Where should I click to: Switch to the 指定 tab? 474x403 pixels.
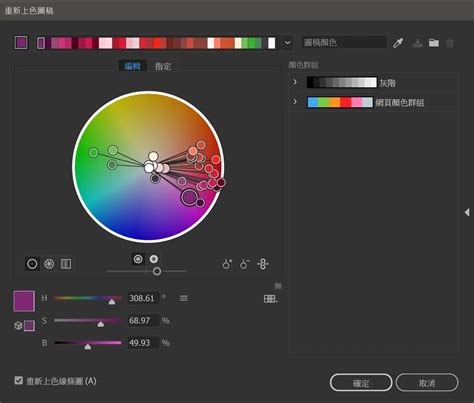coord(163,66)
